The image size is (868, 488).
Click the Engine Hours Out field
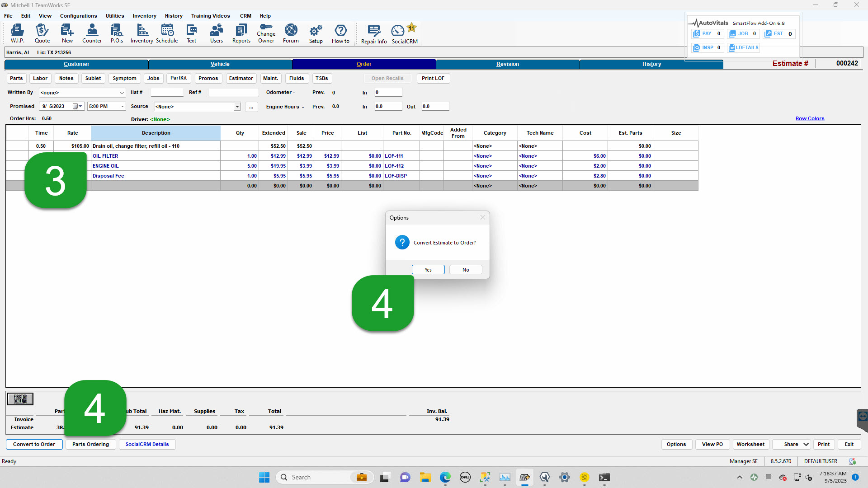coord(435,107)
